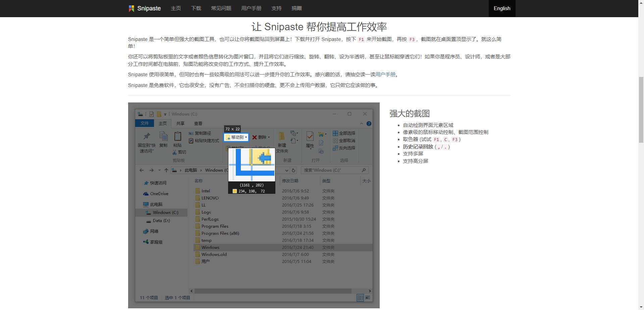Click the 支持高分屏 bullet text
This screenshot has height=310, width=644.
point(416,161)
